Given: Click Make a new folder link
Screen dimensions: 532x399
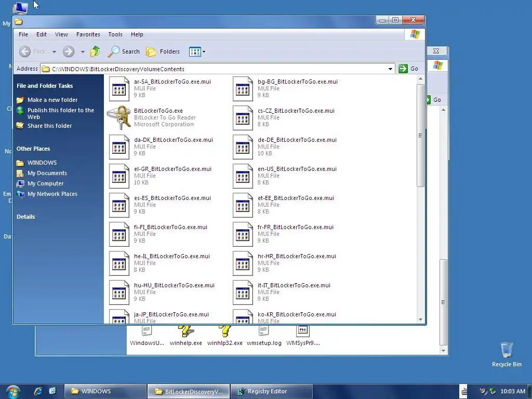Looking at the screenshot, I should coord(52,100).
